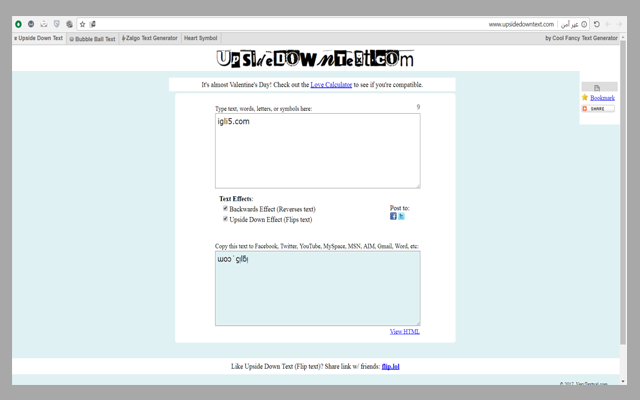
Task: Post the text to Twitter
Action: click(401, 216)
